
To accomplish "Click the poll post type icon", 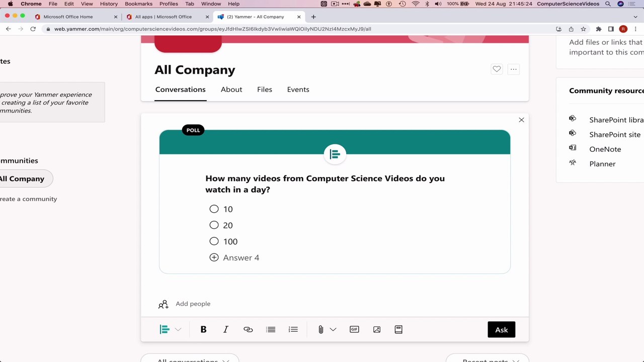I will [x=165, y=329].
